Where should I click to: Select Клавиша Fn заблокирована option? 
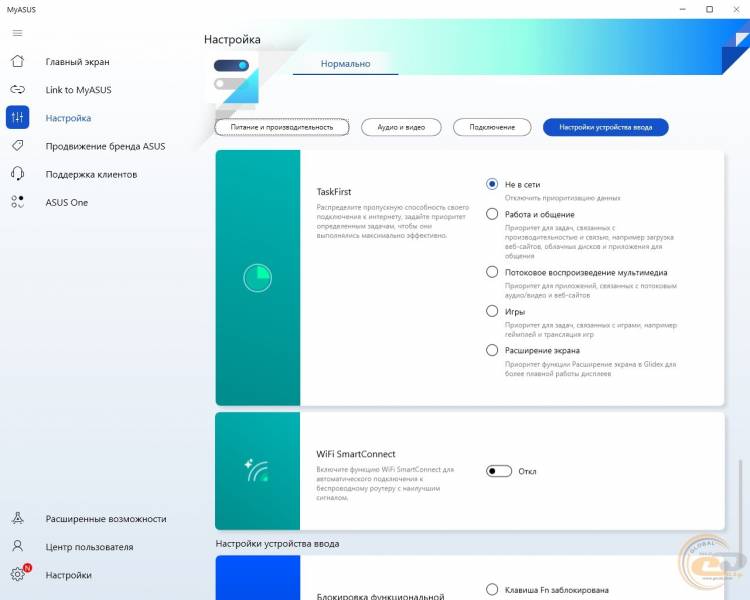point(492,589)
